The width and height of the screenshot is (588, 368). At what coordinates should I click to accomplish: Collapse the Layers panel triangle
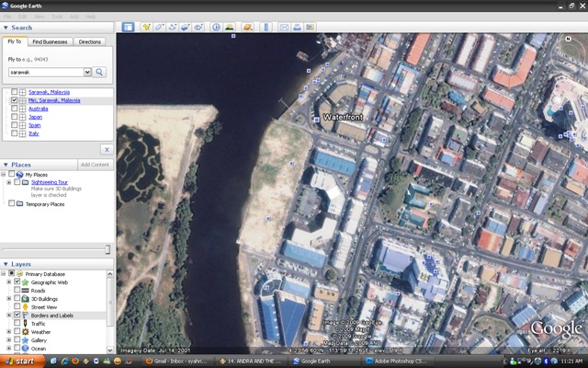click(6, 264)
